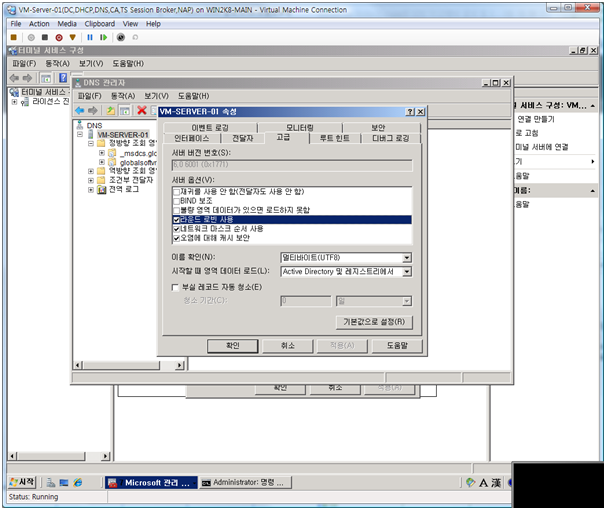The image size is (606, 510).
Task: Click show/hide console tree icon in Terminal Services toolbar
Action: coord(46,78)
